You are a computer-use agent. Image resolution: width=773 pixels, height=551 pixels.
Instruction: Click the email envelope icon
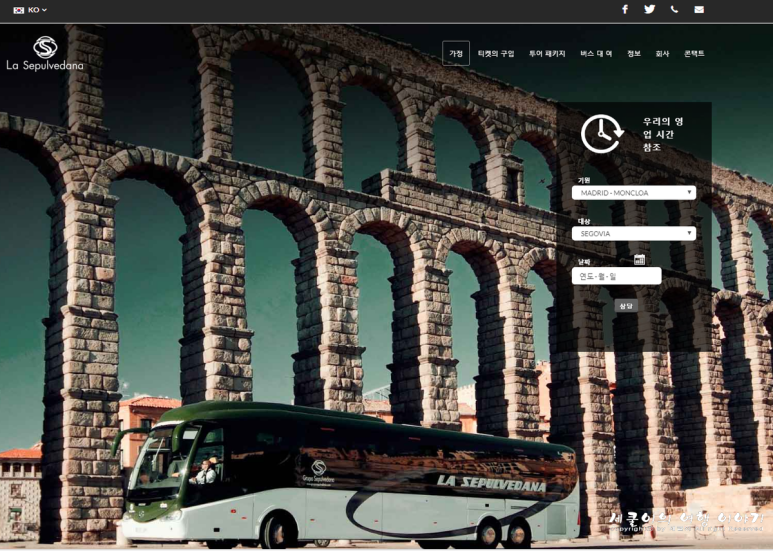point(699,9)
